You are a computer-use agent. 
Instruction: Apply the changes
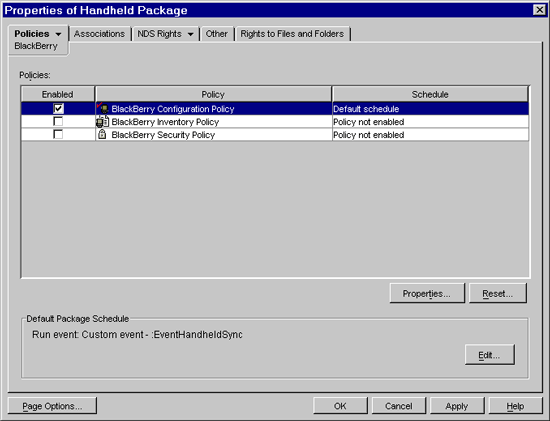(457, 406)
